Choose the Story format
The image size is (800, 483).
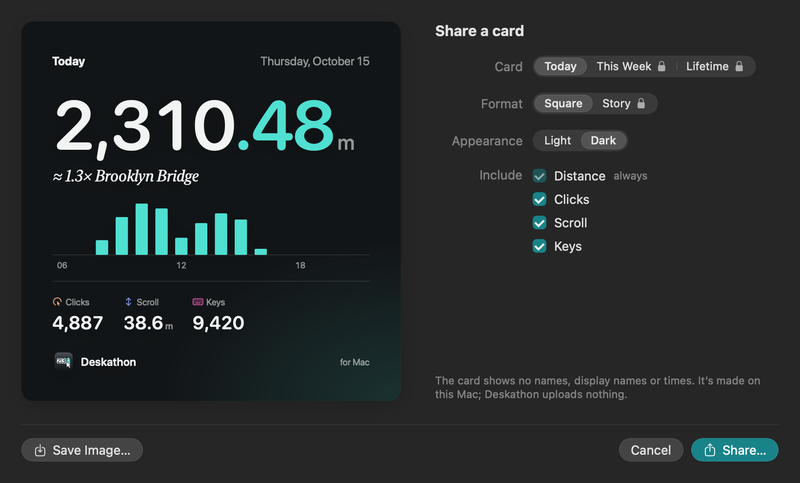click(624, 104)
